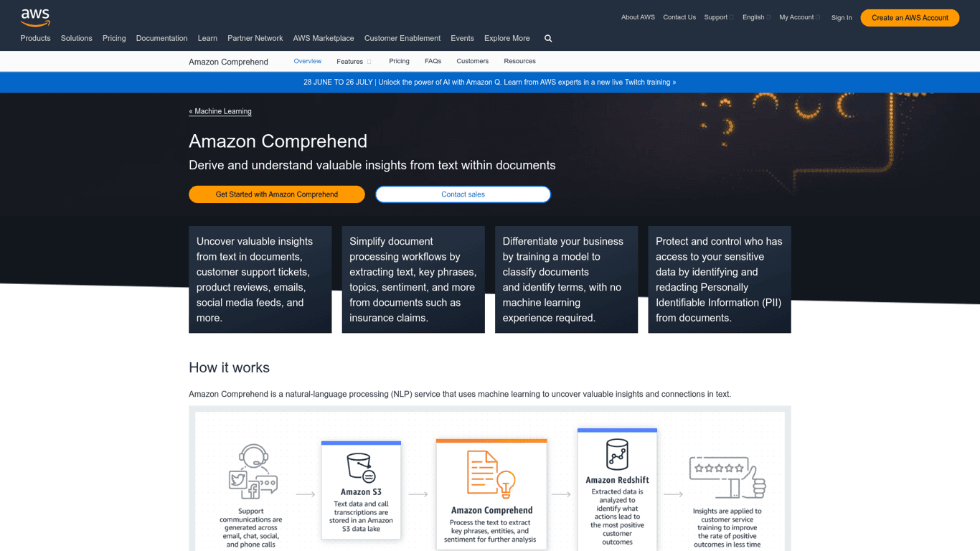
Task: Click the Contact sales button
Action: click(463, 194)
